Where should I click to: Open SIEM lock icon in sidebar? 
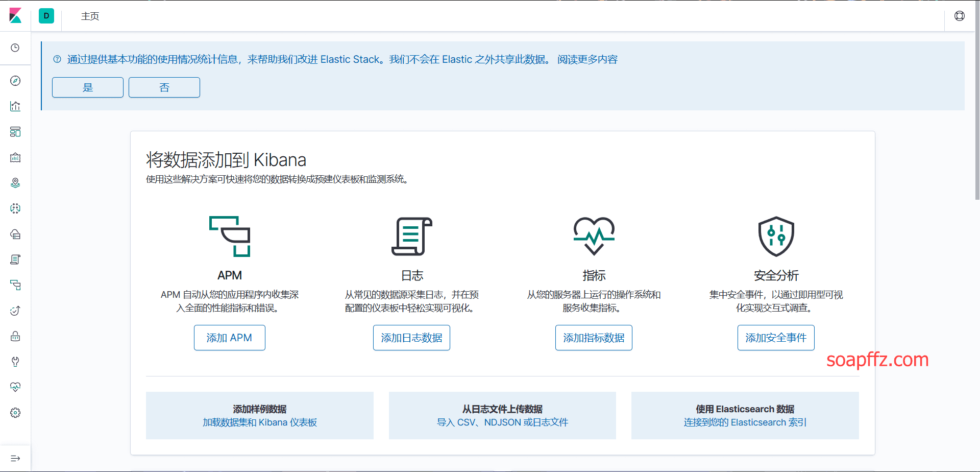[15, 336]
